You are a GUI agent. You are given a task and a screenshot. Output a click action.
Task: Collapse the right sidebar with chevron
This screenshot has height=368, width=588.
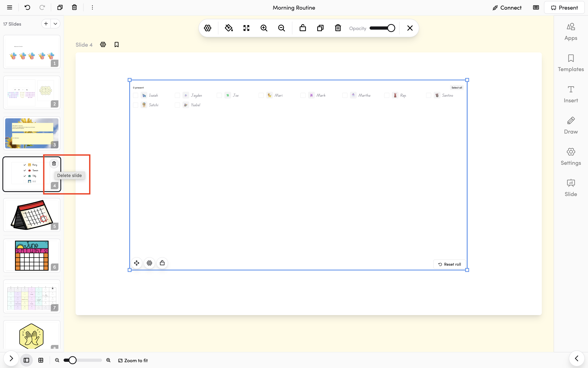pyautogui.click(x=577, y=359)
